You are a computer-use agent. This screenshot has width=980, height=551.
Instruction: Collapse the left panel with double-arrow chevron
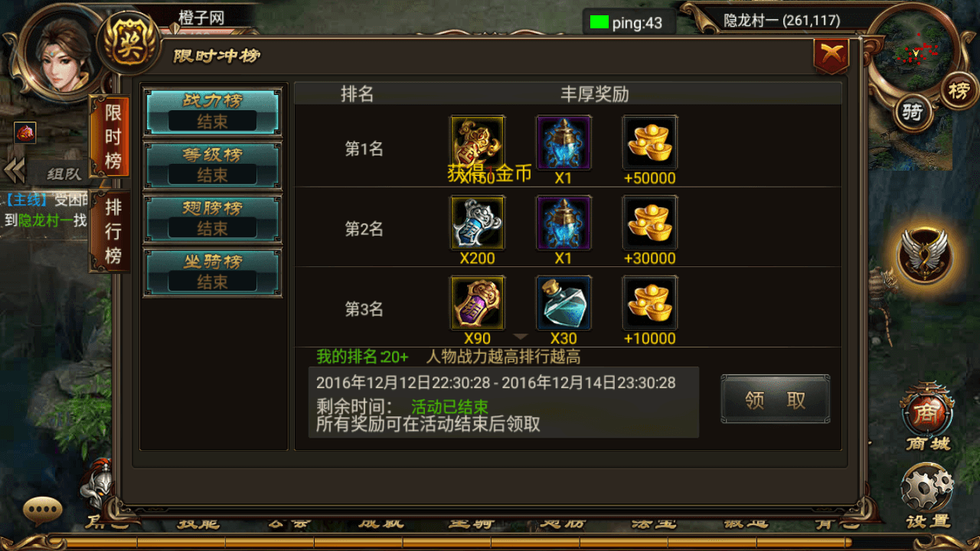click(x=14, y=171)
